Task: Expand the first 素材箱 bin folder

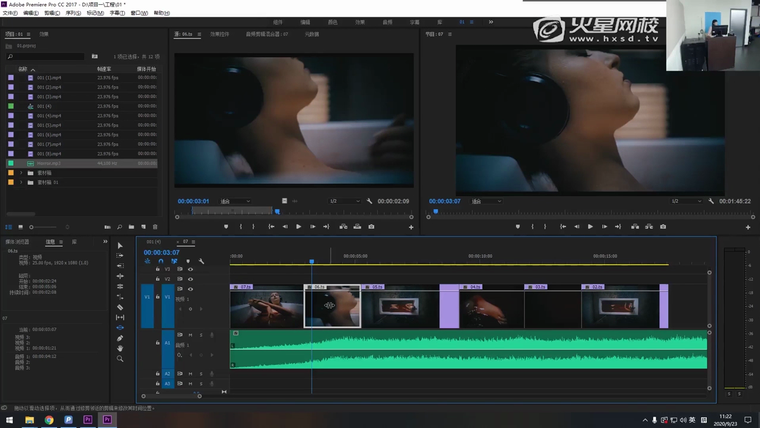Action: pyautogui.click(x=21, y=172)
